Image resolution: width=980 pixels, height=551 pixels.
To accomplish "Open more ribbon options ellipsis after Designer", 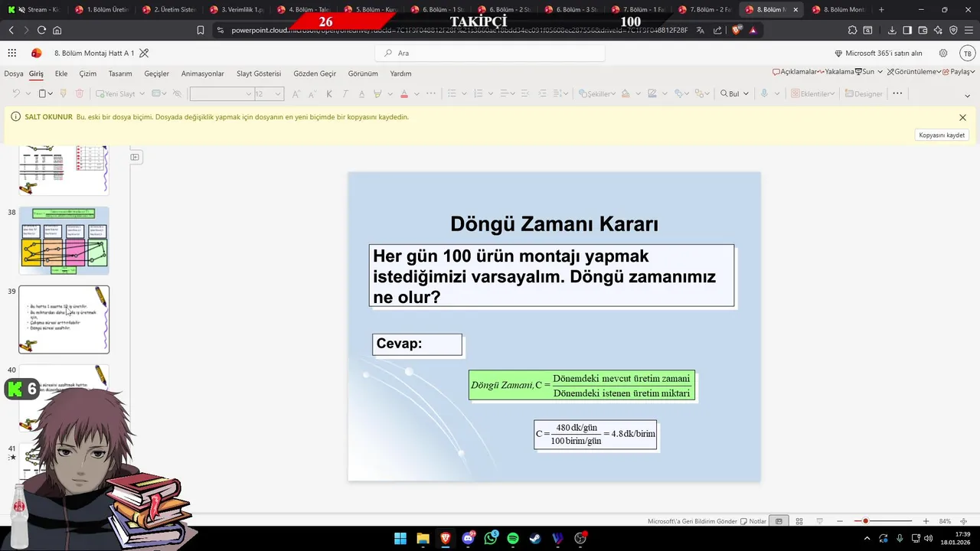I will pos(897,93).
